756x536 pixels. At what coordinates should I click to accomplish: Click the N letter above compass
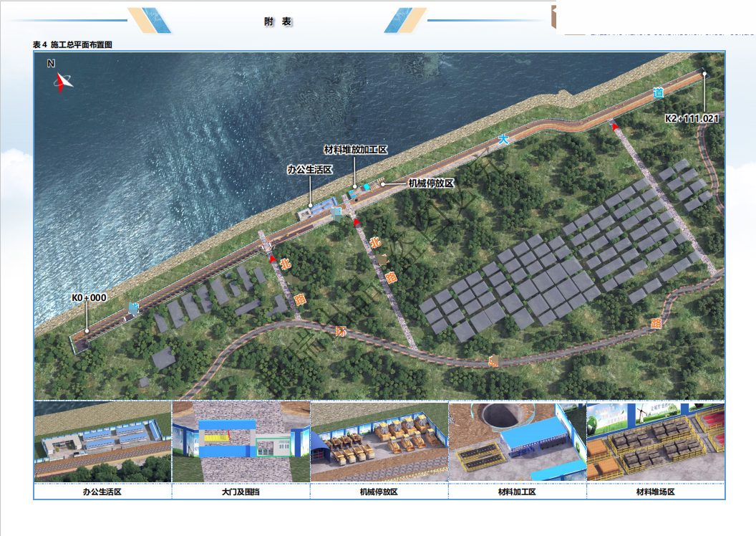click(51, 63)
